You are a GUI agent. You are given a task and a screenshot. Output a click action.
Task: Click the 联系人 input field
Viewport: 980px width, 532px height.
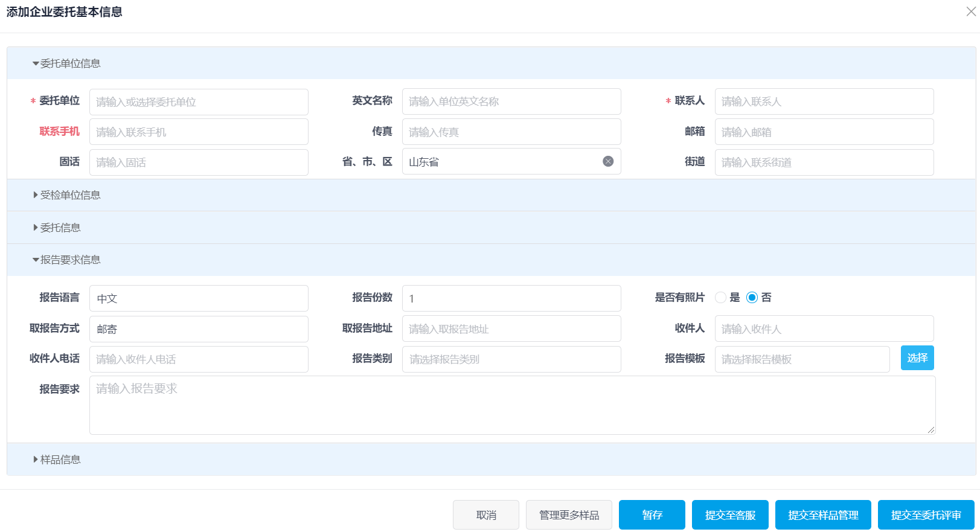[824, 101]
